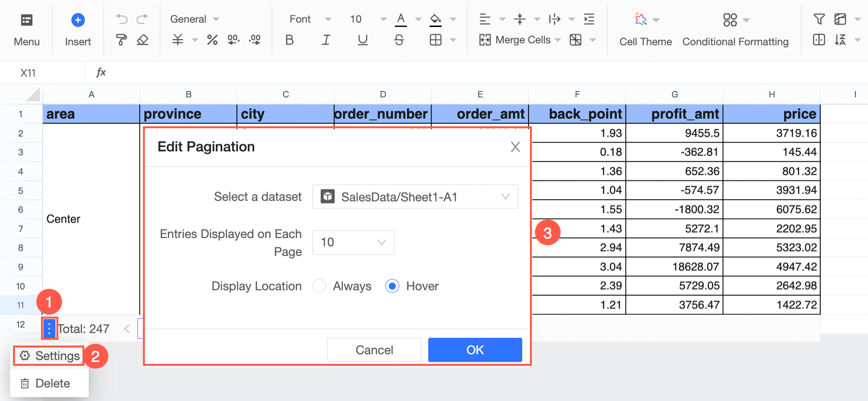Close the Edit Pagination dialog
868x401 pixels.
tap(515, 147)
